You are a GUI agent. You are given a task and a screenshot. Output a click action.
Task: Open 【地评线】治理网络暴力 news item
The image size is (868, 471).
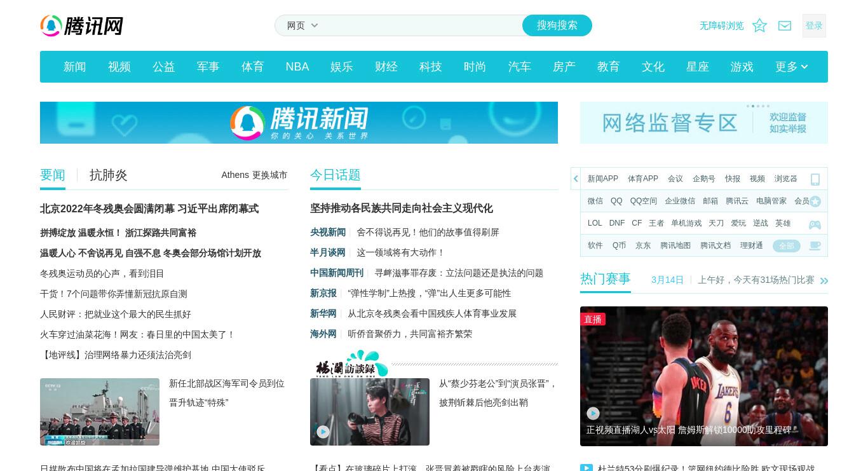pos(116,355)
